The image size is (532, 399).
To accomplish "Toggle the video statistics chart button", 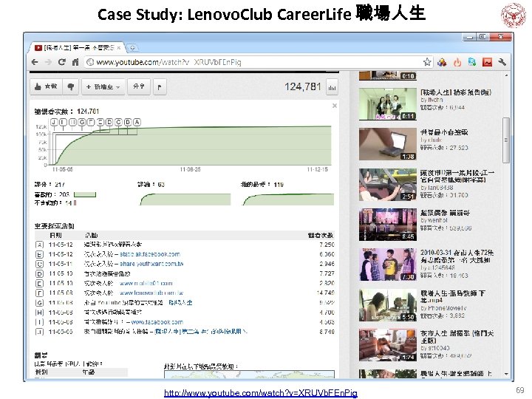I will (x=332, y=87).
